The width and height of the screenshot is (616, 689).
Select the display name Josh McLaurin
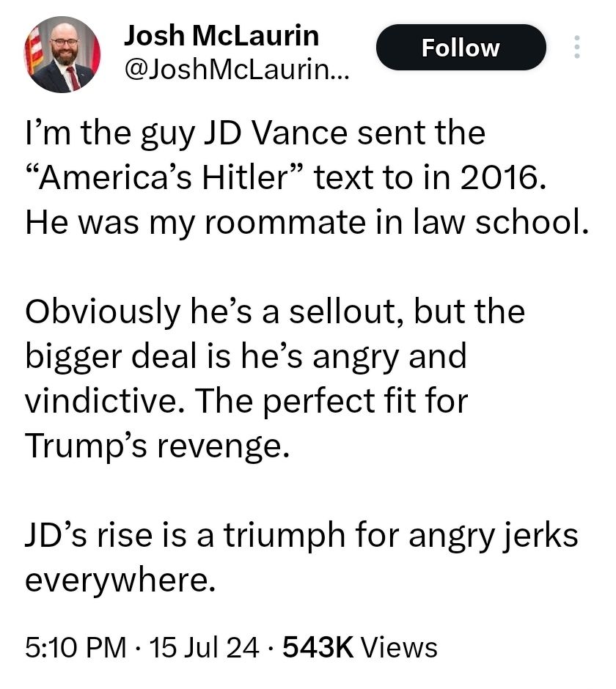point(220,35)
